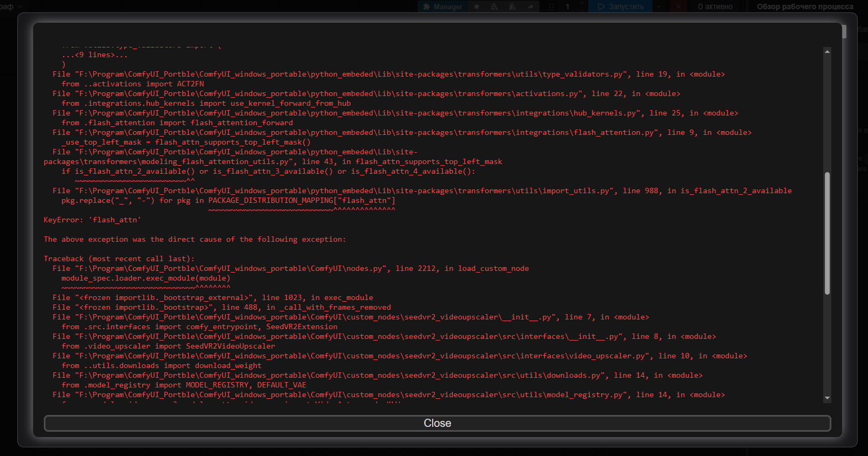Click the "KeyError: 'flash_attn'" error line
The image size is (868, 456).
point(92,220)
